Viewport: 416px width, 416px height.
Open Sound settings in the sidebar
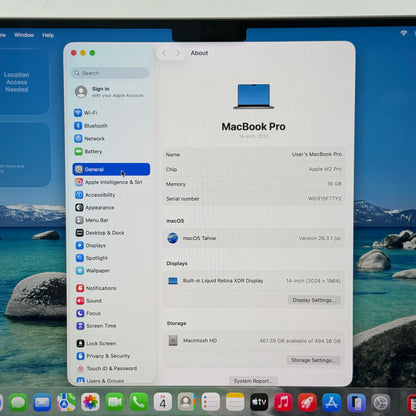click(x=89, y=301)
